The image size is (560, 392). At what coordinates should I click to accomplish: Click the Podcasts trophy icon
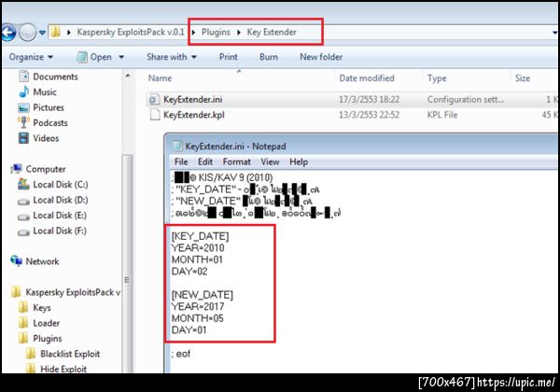23,122
